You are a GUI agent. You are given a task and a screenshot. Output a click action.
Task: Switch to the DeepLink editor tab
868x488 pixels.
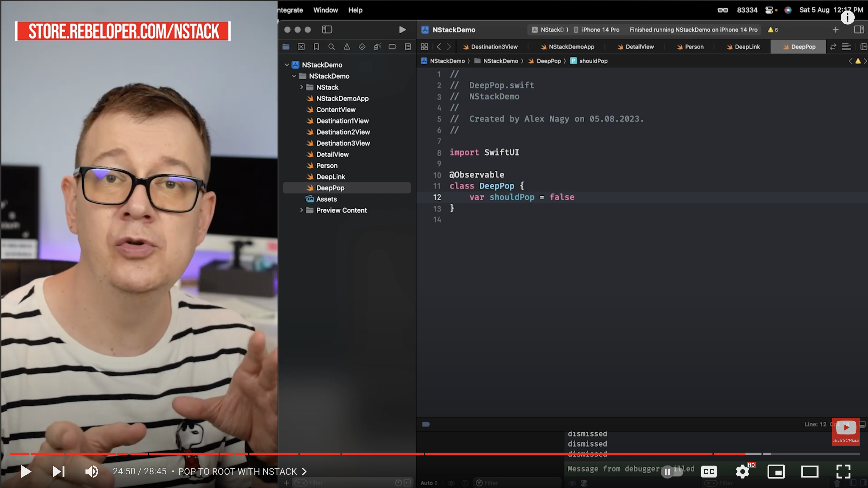pos(743,47)
